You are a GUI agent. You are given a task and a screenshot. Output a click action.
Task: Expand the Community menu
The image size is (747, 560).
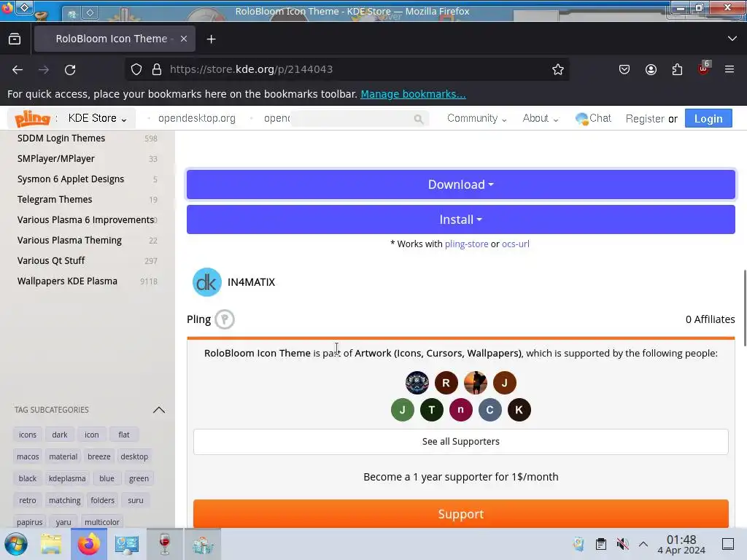point(476,118)
